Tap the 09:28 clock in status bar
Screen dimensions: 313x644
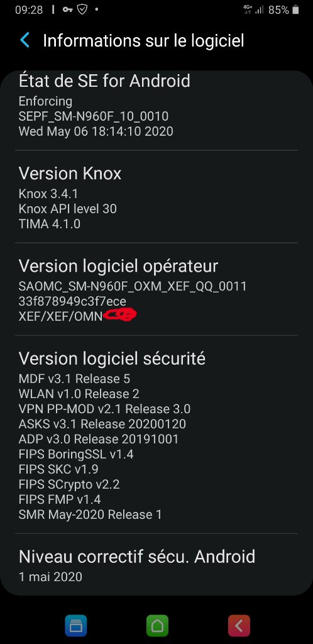coord(29,10)
